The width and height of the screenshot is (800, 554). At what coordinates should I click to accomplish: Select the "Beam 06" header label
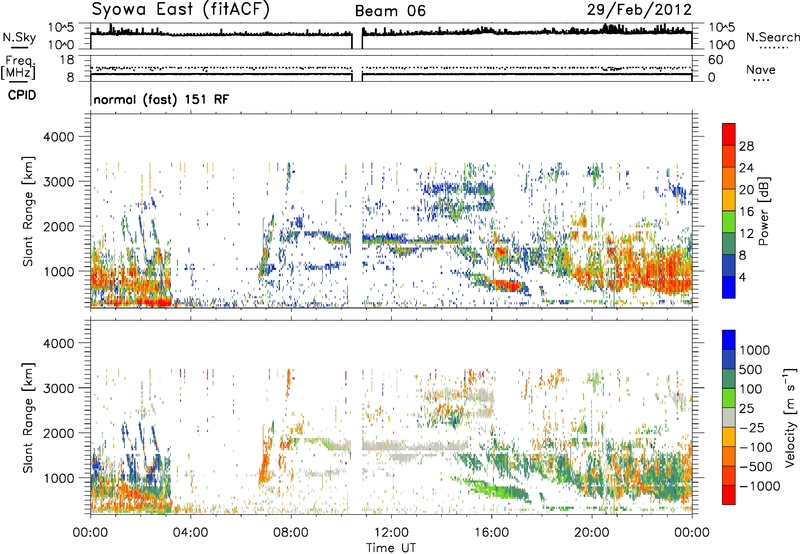point(390,11)
